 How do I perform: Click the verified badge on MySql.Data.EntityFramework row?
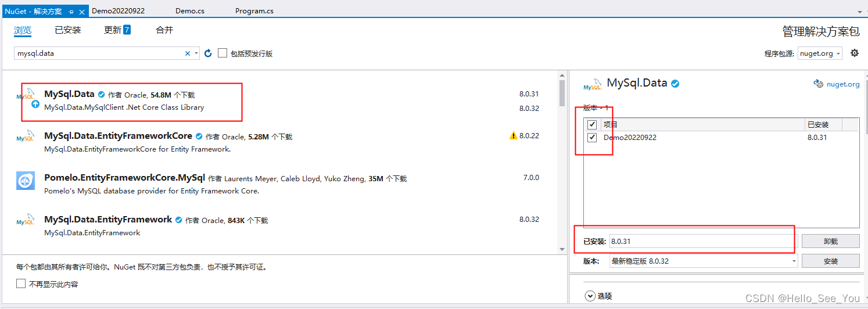[179, 220]
